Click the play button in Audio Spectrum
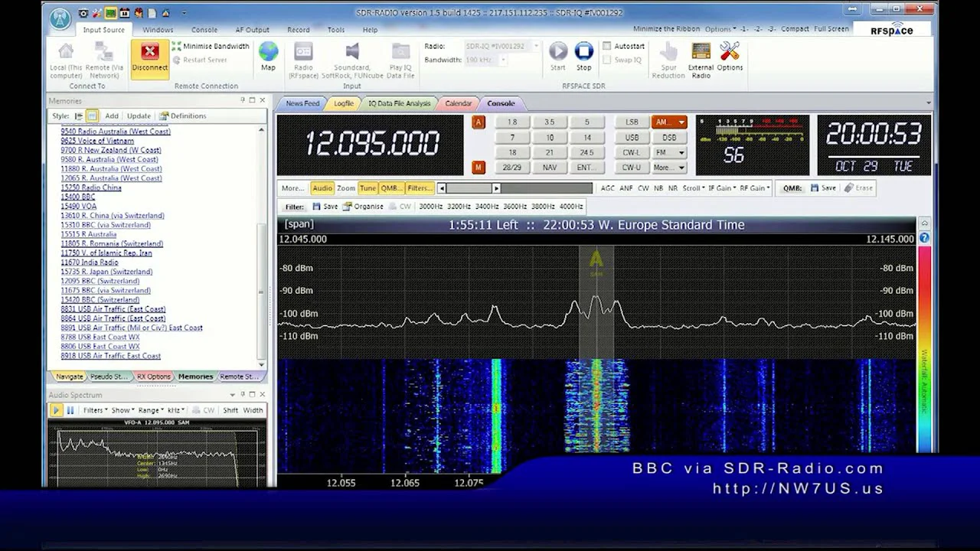This screenshot has height=551, width=980. tap(56, 410)
